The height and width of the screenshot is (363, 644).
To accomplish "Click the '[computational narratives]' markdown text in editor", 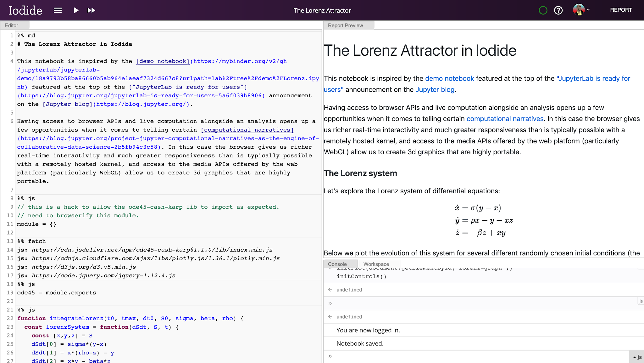I will coord(247,130).
